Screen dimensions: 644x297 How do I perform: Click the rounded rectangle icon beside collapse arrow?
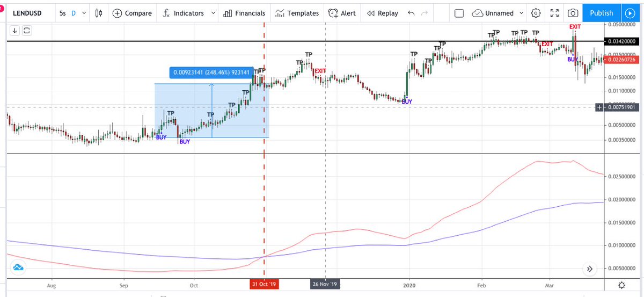click(27, 31)
